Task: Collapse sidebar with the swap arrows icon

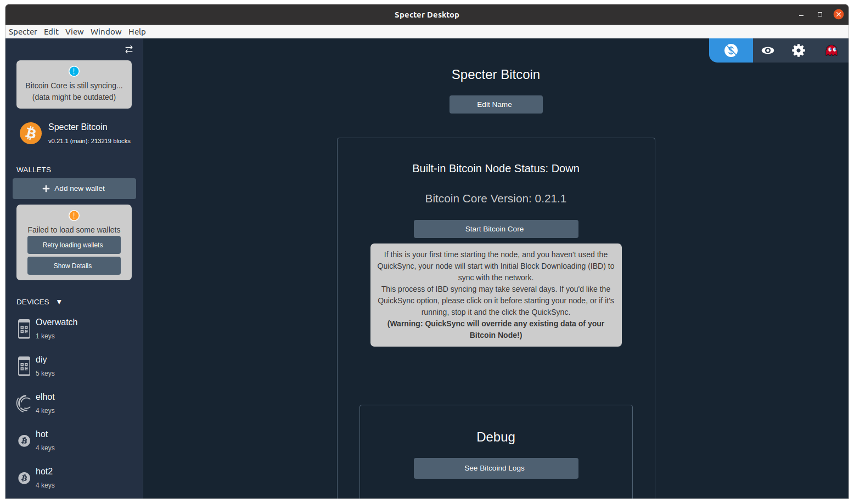Action: (x=129, y=49)
